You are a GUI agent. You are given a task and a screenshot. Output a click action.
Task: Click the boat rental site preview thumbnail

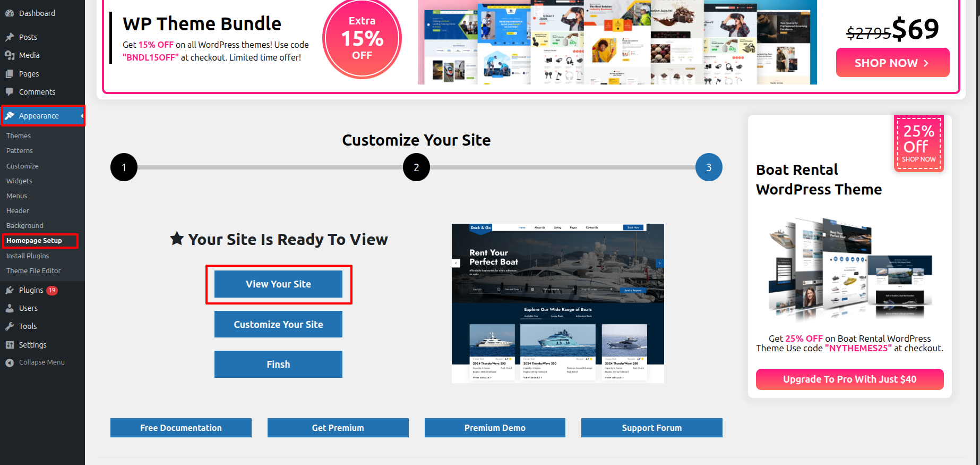tap(557, 303)
